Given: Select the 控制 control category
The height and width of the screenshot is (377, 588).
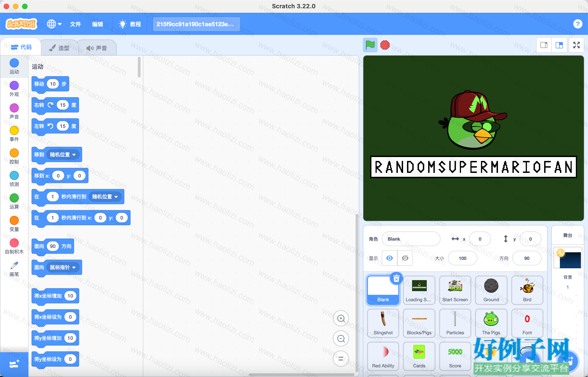Looking at the screenshot, I should pyautogui.click(x=14, y=156).
